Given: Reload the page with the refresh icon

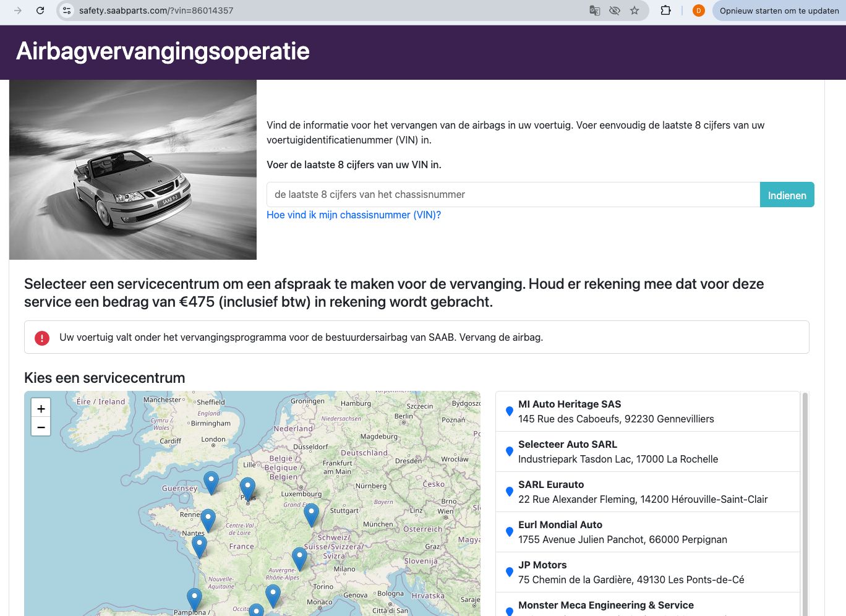Looking at the screenshot, I should 40,11.
